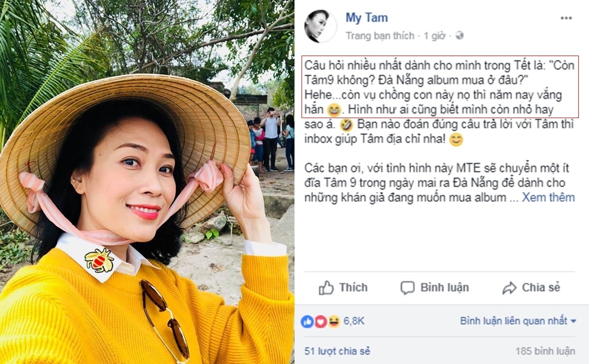Viewport: 589px width, 364px height.
Task: Click the blue like reaction icon
Action: (307, 322)
